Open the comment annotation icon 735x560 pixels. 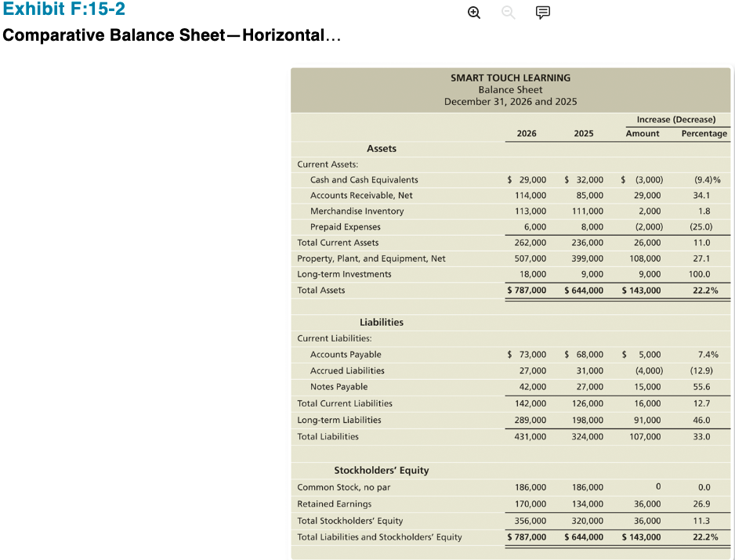tap(543, 13)
